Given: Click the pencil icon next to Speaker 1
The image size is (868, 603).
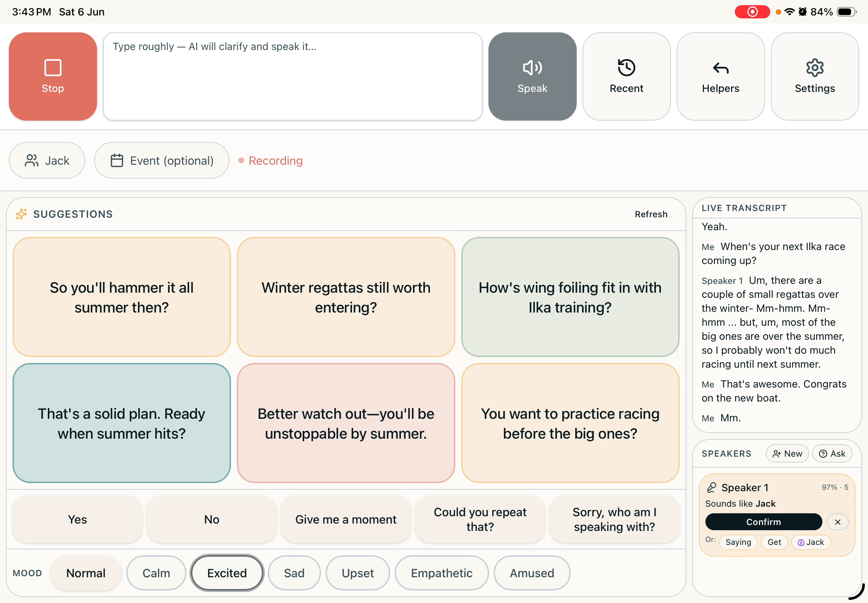Looking at the screenshot, I should (712, 488).
